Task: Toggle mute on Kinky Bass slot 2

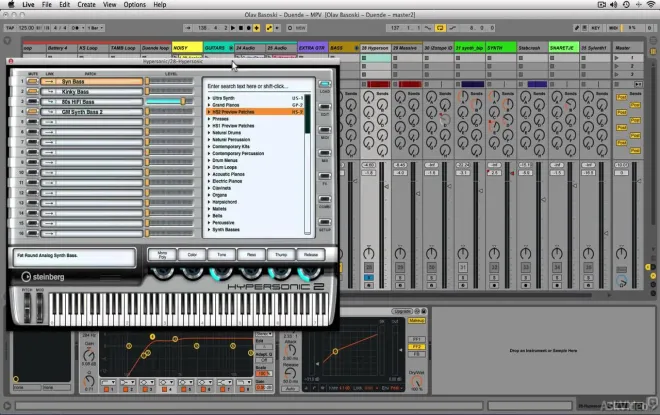Action: (32, 91)
